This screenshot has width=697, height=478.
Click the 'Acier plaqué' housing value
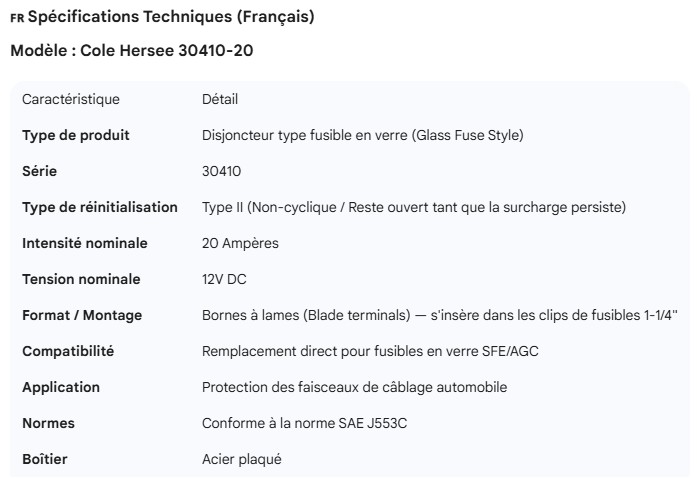242,459
